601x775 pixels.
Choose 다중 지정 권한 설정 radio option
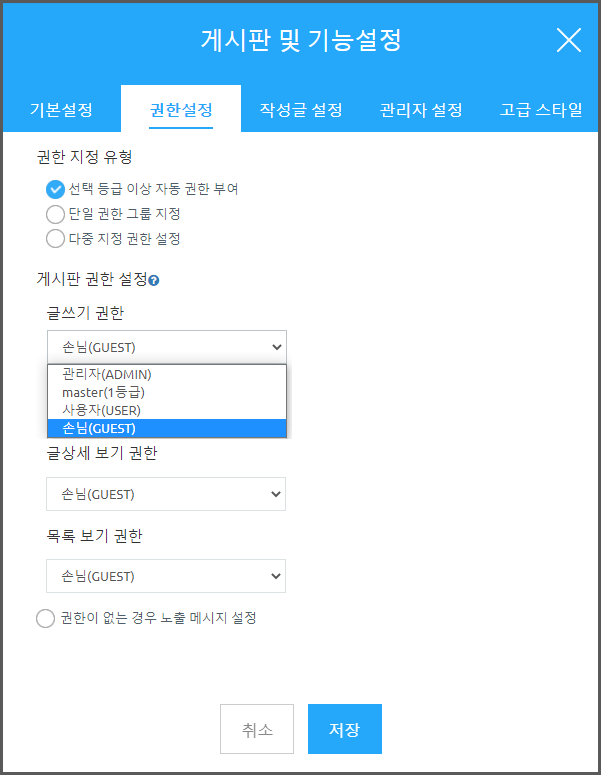(55, 238)
